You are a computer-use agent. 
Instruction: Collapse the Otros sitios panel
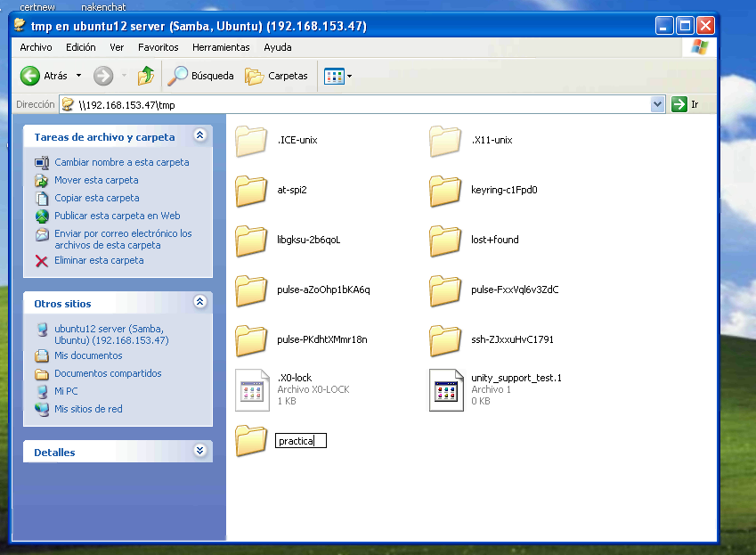tap(199, 303)
